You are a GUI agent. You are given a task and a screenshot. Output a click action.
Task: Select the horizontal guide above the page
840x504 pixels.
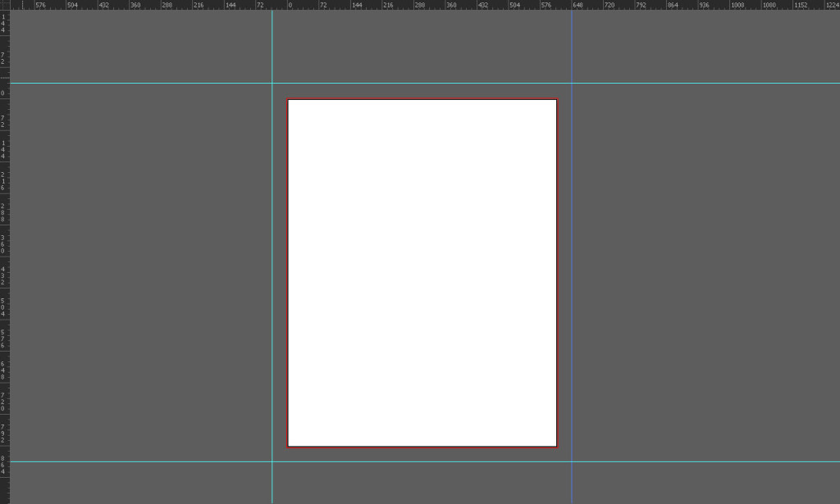(425, 83)
